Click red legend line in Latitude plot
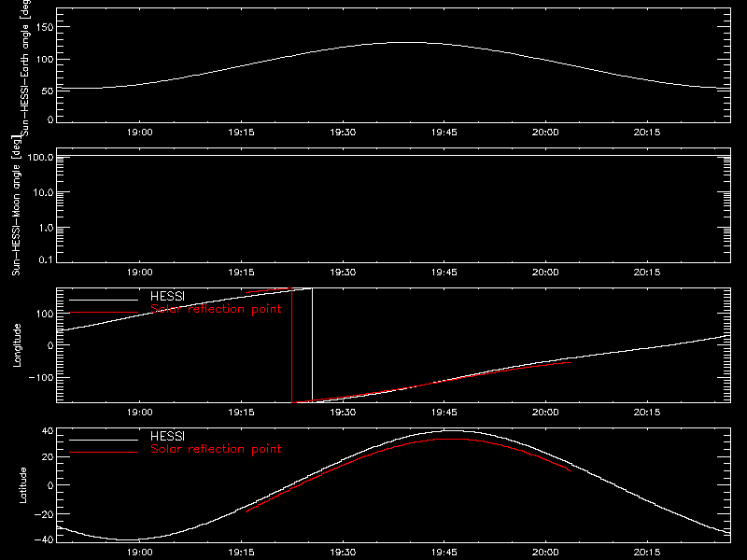Screen dimensions: 747x560 104,453
